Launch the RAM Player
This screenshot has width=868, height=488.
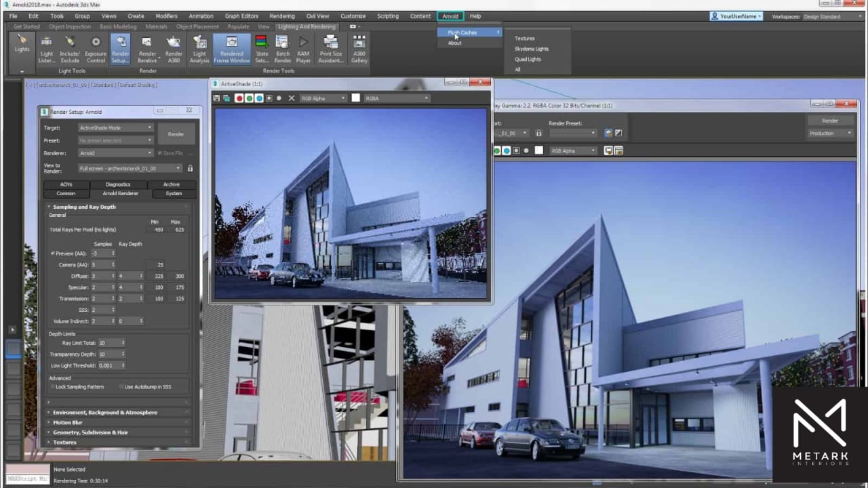click(x=303, y=49)
